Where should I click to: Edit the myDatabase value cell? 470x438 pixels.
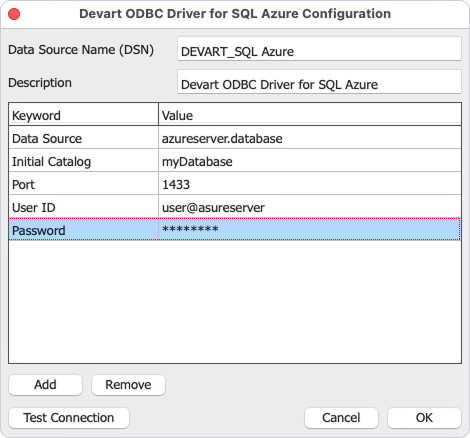(x=310, y=161)
